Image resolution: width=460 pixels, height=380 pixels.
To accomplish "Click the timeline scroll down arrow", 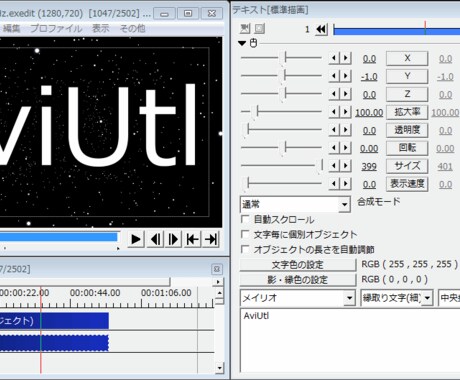I will tap(219, 368).
